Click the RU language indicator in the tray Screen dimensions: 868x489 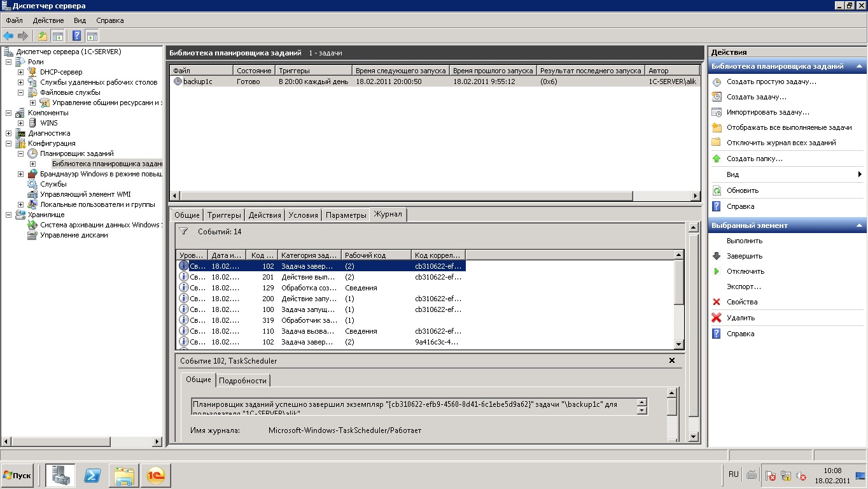pos(733,474)
